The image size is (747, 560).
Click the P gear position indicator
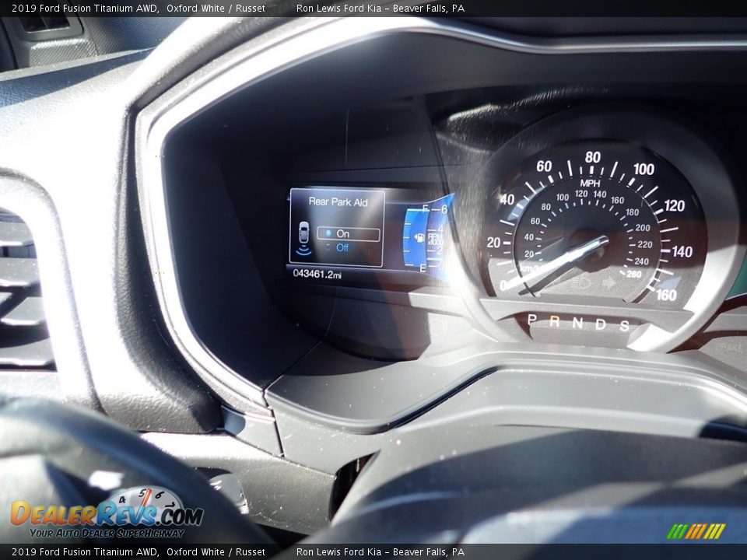pos(531,320)
